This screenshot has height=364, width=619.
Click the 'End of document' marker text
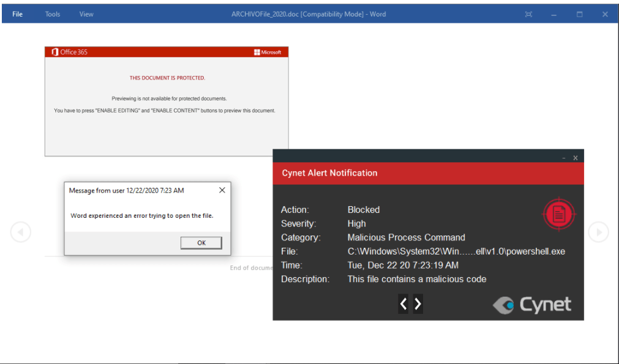click(252, 268)
